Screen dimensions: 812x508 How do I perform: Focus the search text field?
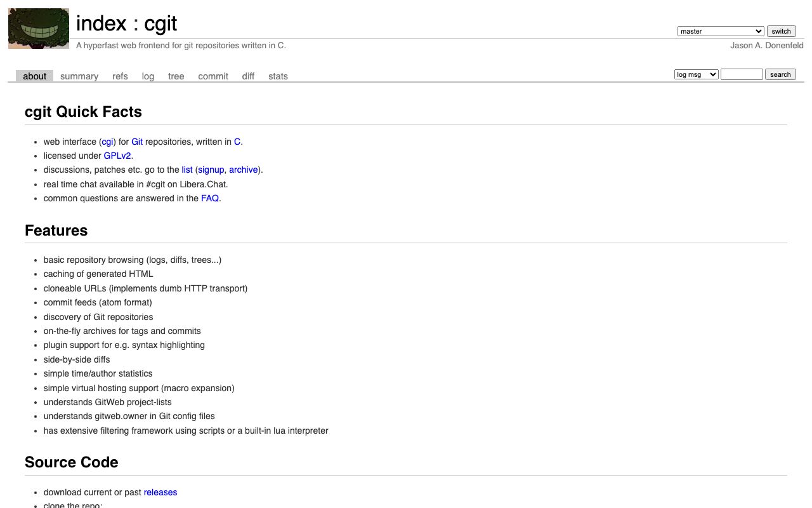pyautogui.click(x=742, y=74)
